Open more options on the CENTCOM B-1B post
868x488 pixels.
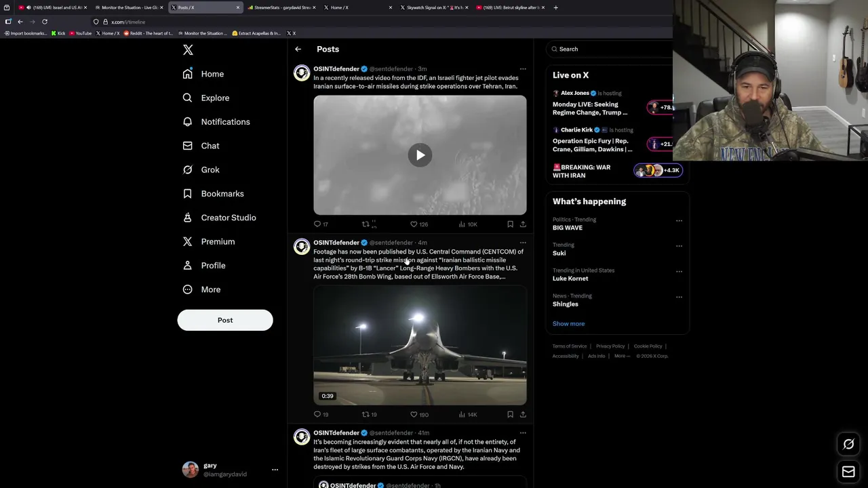coord(523,243)
